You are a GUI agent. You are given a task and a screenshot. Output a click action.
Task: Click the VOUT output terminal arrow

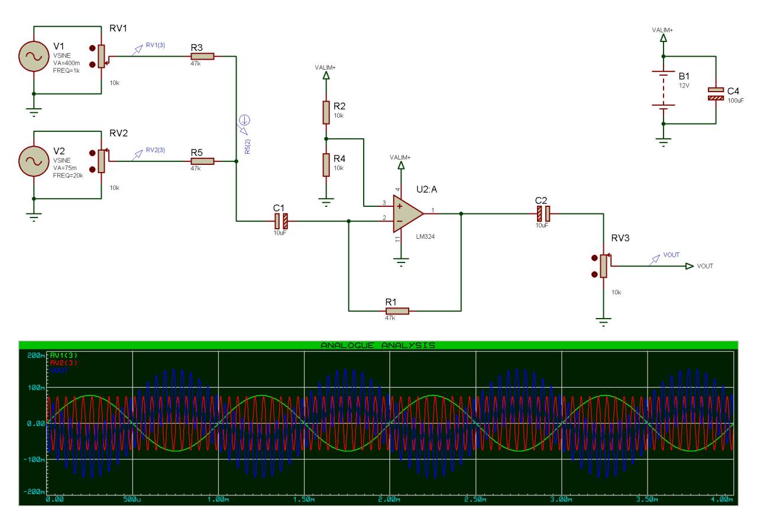pos(689,266)
